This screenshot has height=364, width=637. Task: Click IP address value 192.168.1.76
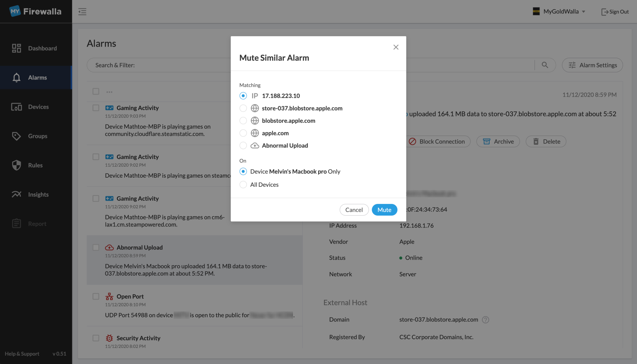click(x=416, y=225)
